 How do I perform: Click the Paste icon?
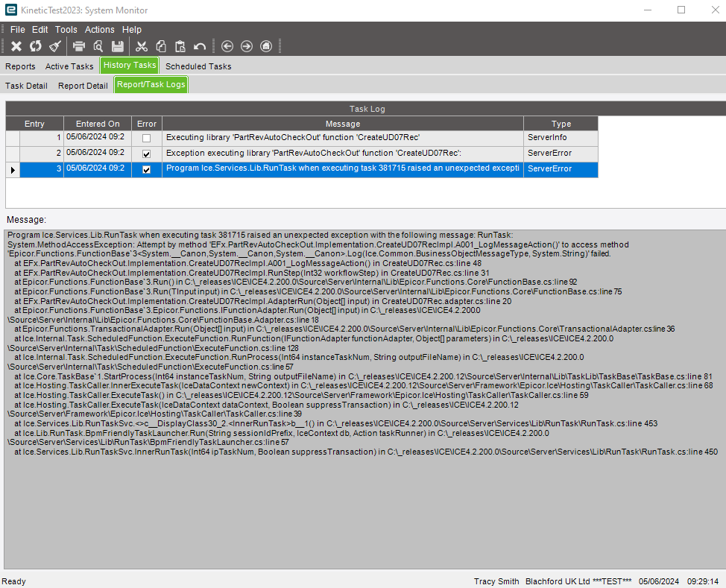180,46
